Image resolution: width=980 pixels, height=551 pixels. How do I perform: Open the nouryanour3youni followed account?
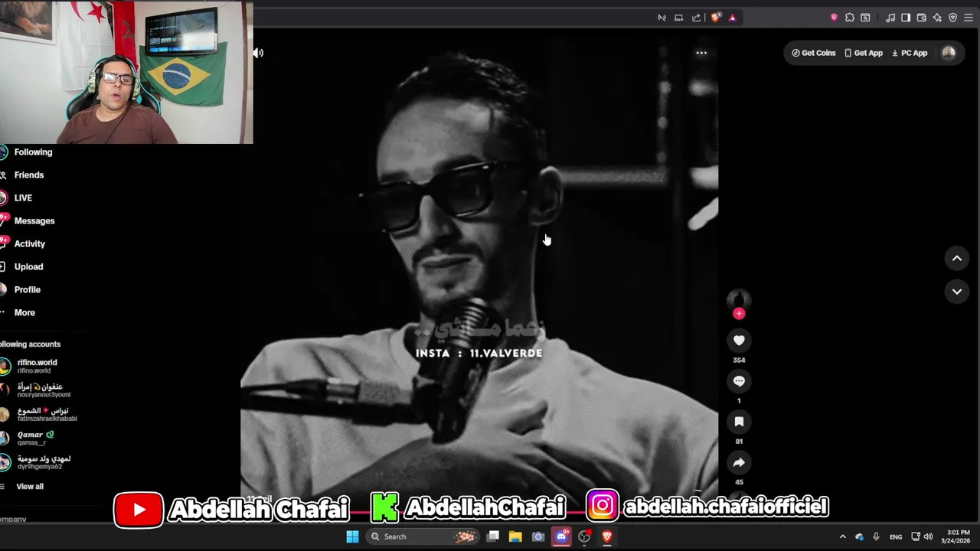(36, 390)
